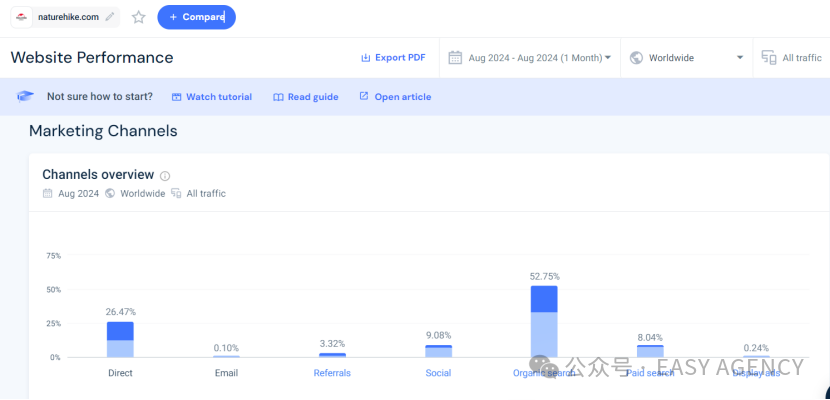Click the Direct bar in the chart
The width and height of the screenshot is (830, 400).
120,339
